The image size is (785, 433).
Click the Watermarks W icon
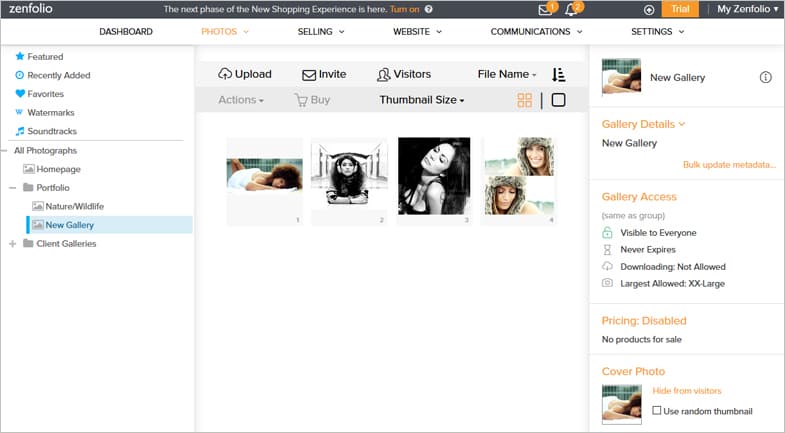point(19,112)
